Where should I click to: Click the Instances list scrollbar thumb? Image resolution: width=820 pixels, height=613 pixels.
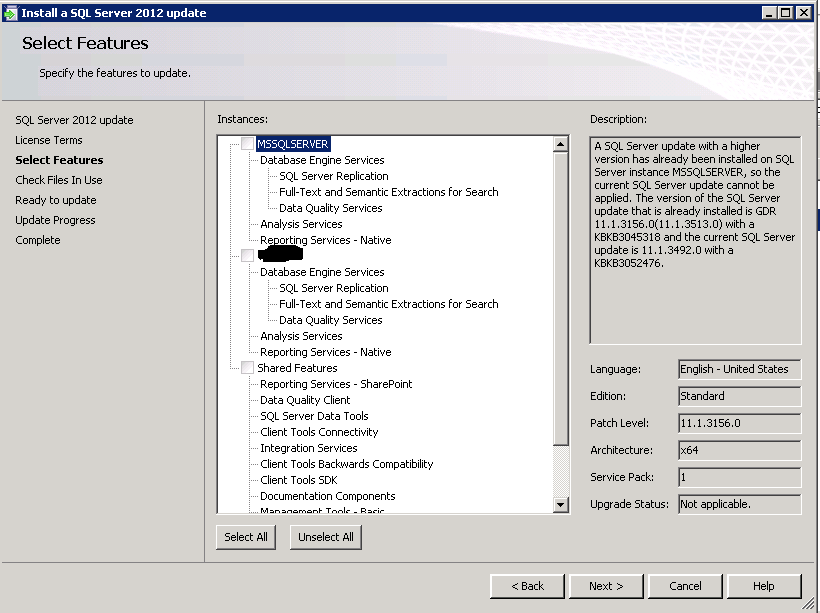point(561,299)
